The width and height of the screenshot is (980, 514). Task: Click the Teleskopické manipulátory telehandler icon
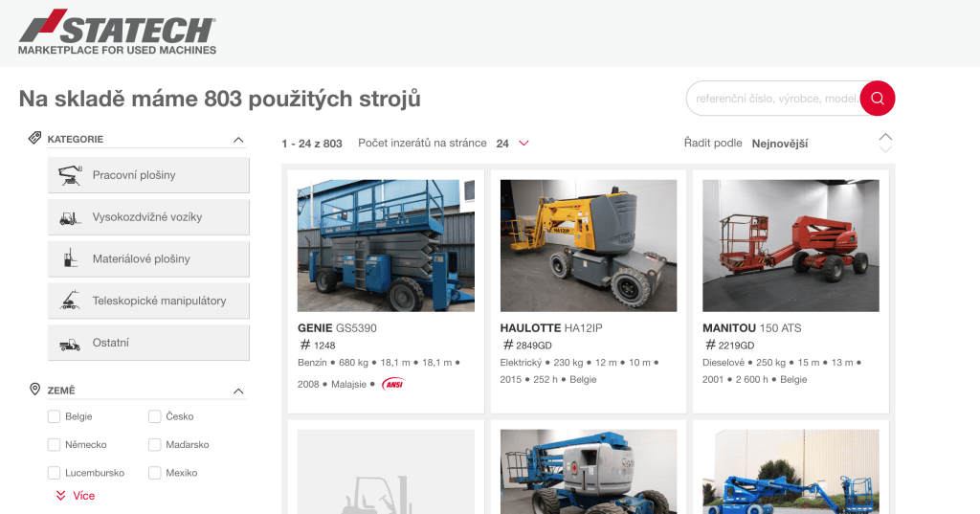coord(70,301)
